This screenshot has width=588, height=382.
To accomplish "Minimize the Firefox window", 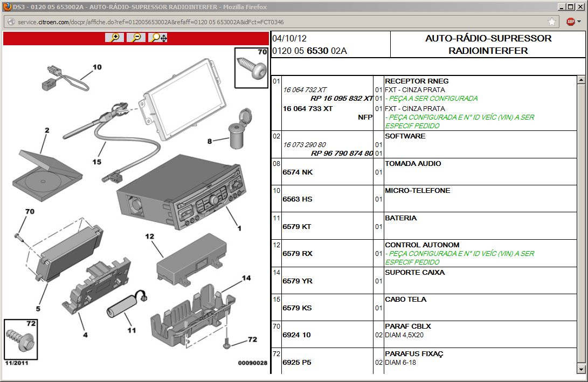I will click(562, 7).
